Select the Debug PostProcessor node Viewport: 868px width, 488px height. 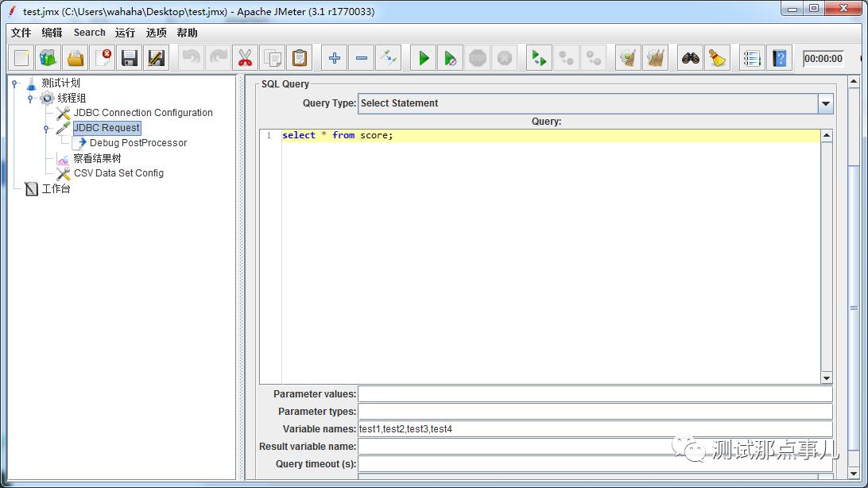click(x=138, y=143)
